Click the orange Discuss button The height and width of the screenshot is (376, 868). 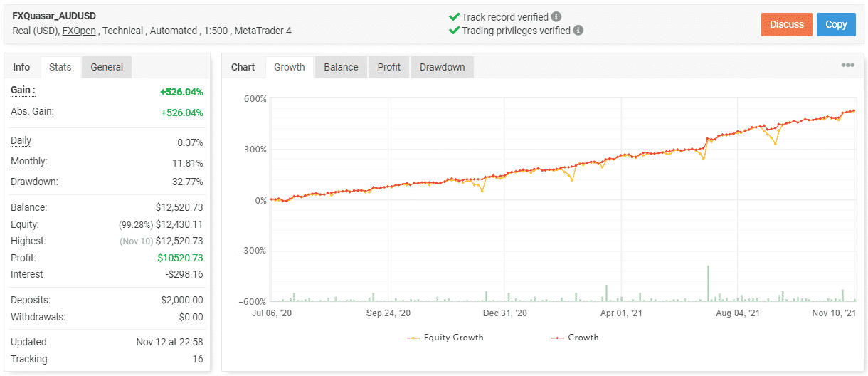point(787,24)
